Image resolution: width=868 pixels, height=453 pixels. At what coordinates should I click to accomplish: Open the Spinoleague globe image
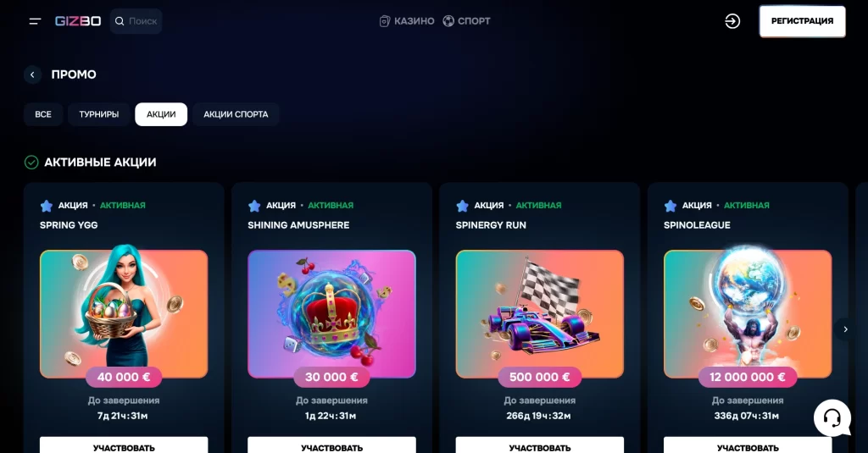[748, 313]
